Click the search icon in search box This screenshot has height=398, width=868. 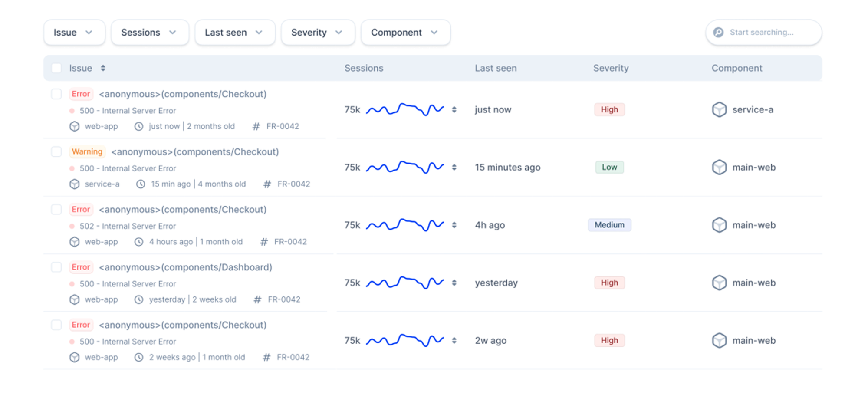click(x=718, y=33)
